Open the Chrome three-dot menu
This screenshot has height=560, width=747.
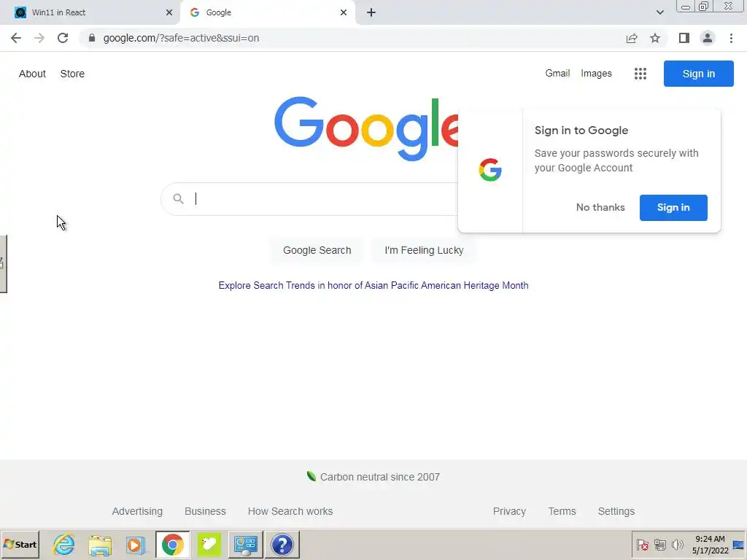coord(731,38)
